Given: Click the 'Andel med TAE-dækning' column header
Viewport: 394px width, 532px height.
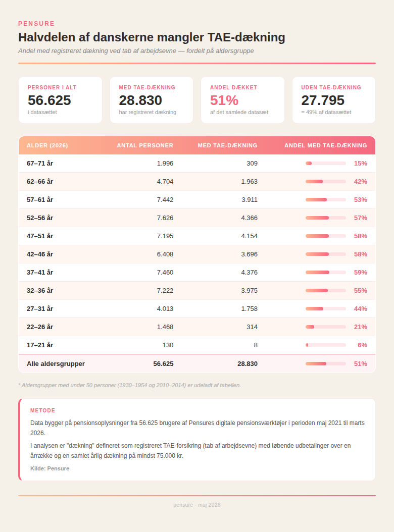Looking at the screenshot, I should [326, 145].
